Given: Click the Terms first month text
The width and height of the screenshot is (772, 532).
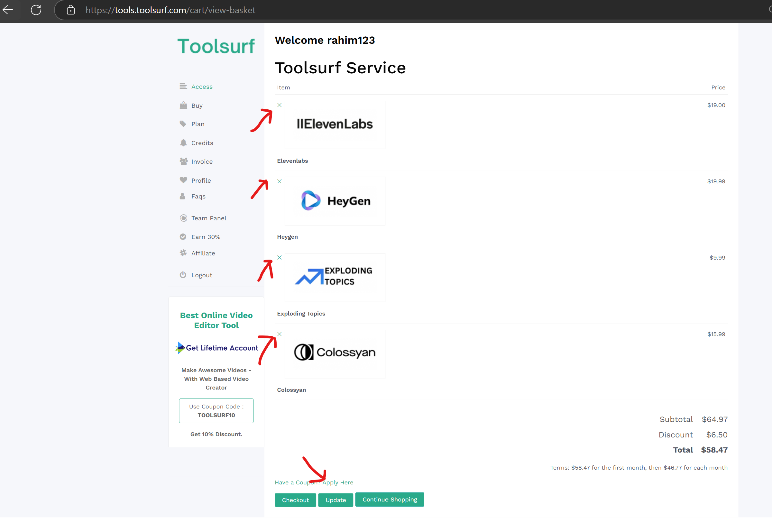Looking at the screenshot, I should point(639,468).
